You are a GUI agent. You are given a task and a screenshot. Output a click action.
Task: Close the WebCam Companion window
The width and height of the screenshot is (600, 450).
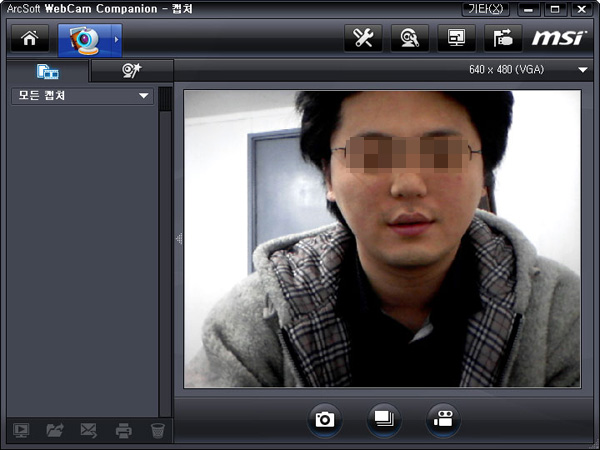tap(582, 10)
